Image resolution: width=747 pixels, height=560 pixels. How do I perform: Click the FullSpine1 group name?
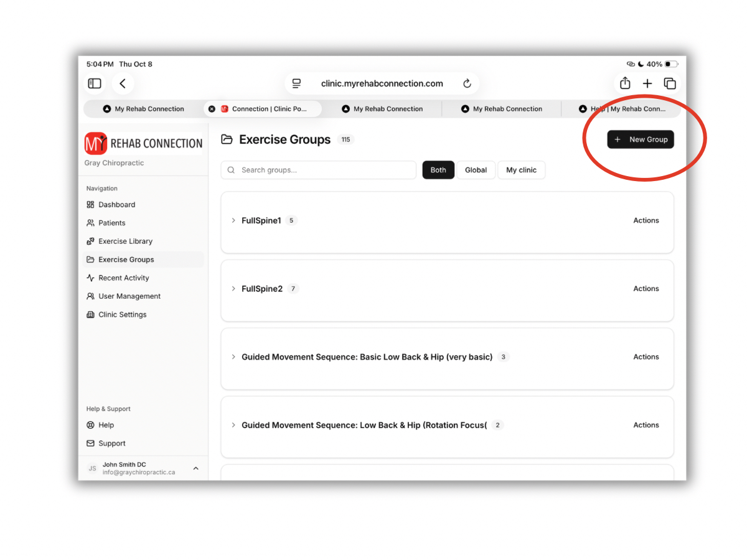[261, 220]
